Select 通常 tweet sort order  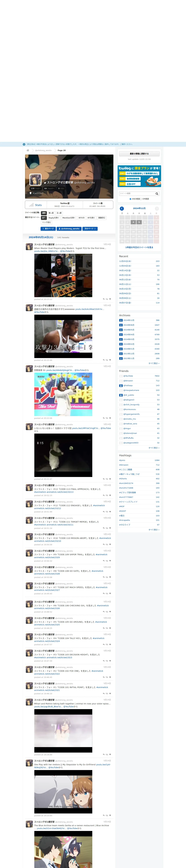(44, 213)
